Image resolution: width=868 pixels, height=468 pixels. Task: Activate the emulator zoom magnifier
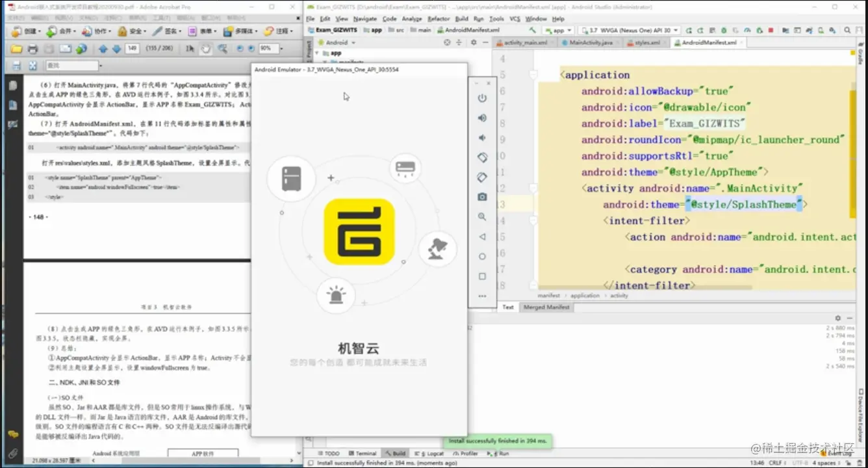click(482, 216)
